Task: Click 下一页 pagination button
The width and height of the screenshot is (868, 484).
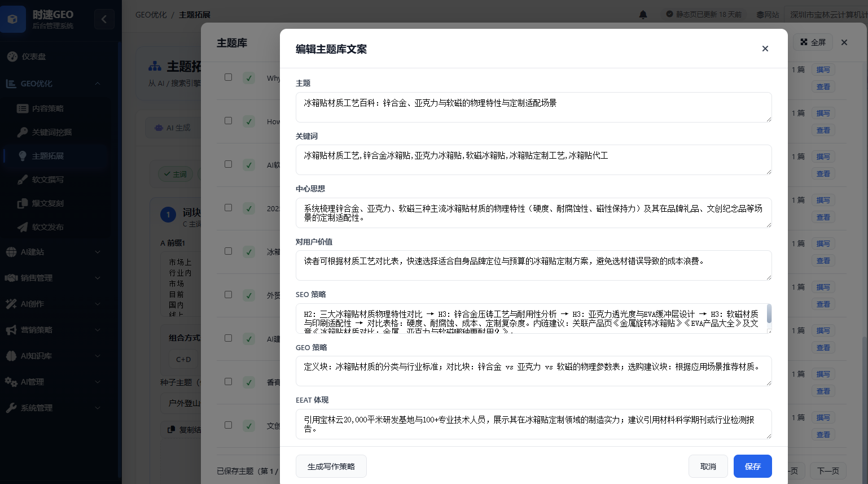Action: coord(828,470)
